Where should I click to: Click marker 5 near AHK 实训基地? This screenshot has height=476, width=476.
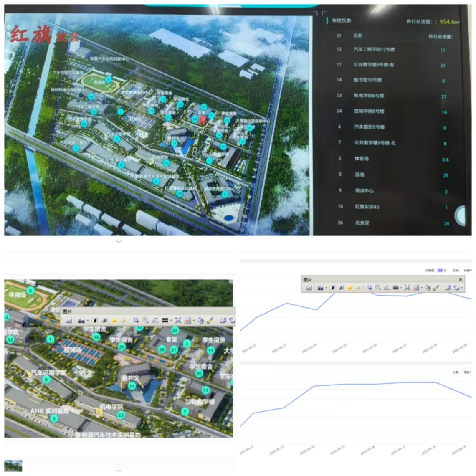tap(54, 418)
